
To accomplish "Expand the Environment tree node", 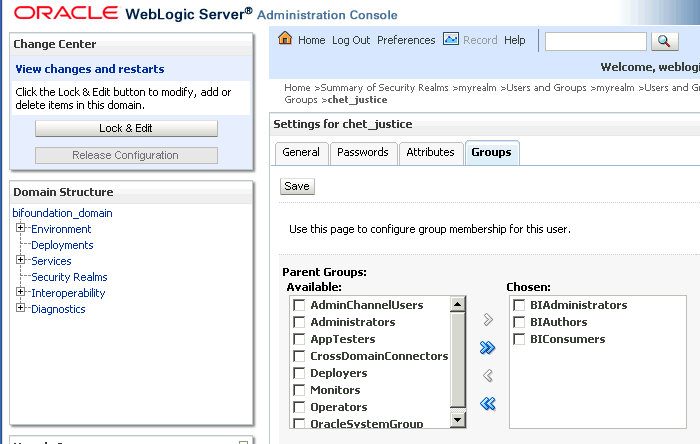I will tap(20, 229).
